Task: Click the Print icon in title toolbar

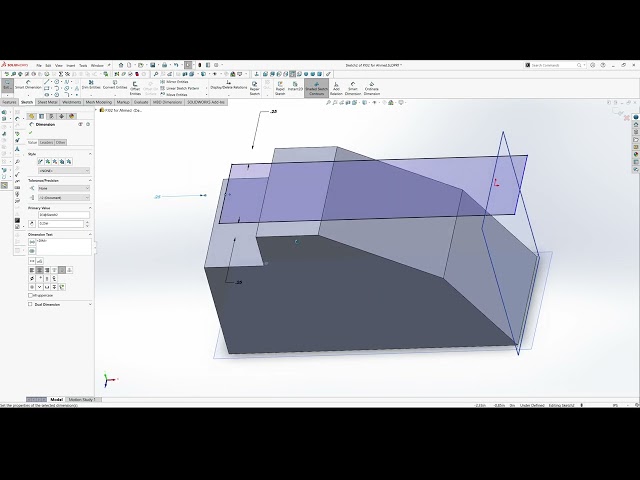Action: [x=164, y=65]
